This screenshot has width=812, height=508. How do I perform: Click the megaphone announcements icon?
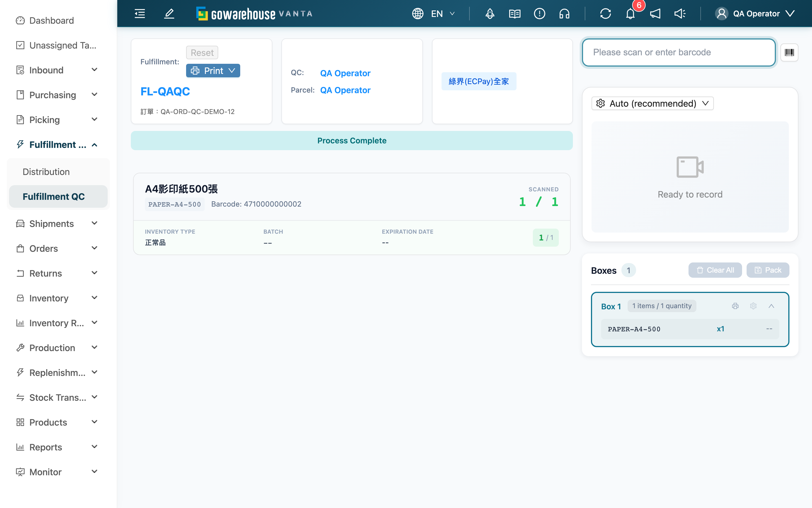[655, 14]
